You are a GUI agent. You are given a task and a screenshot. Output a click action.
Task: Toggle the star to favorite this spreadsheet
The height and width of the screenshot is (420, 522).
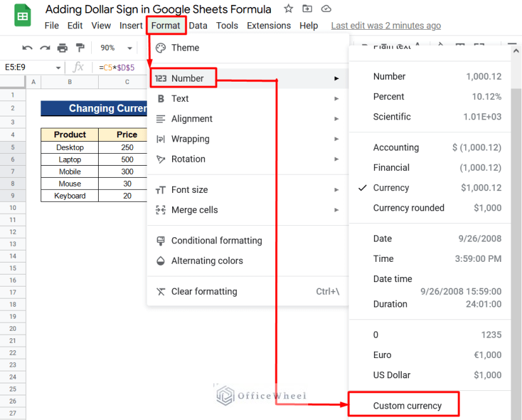coord(288,9)
